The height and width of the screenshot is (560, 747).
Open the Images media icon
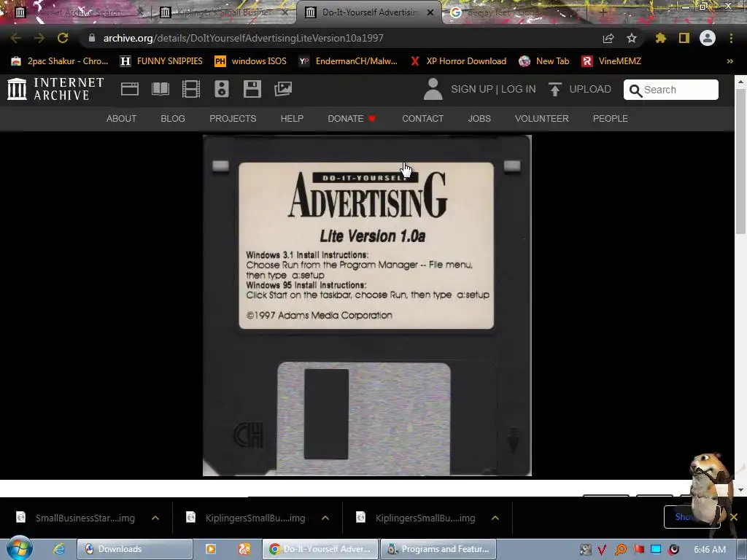click(283, 89)
